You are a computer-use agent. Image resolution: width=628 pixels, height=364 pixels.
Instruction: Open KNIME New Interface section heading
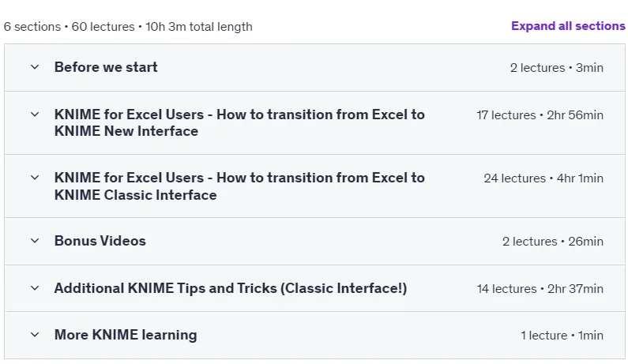tap(239, 122)
